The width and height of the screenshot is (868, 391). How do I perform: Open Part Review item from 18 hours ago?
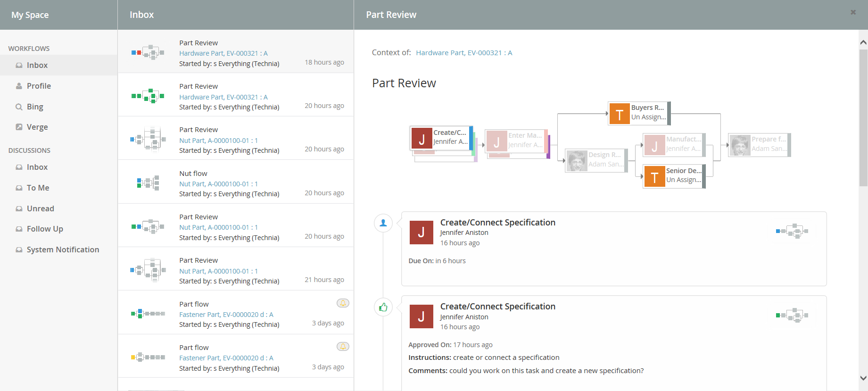click(236, 52)
